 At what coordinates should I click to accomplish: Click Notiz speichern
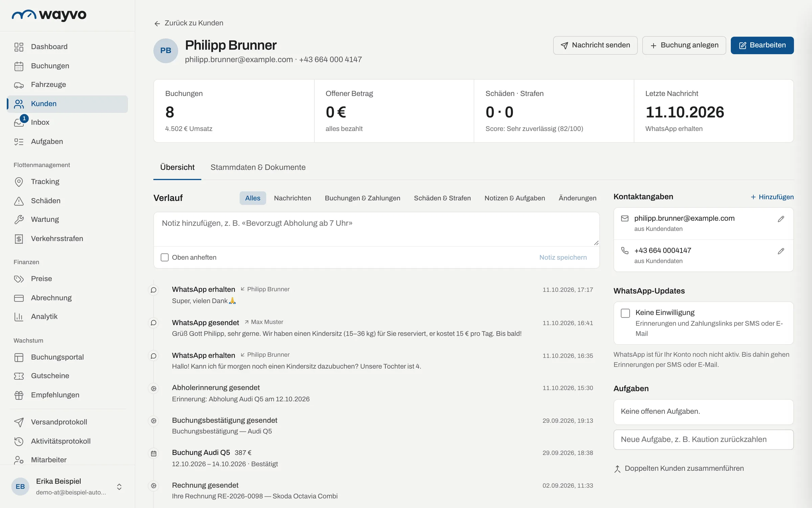point(563,257)
